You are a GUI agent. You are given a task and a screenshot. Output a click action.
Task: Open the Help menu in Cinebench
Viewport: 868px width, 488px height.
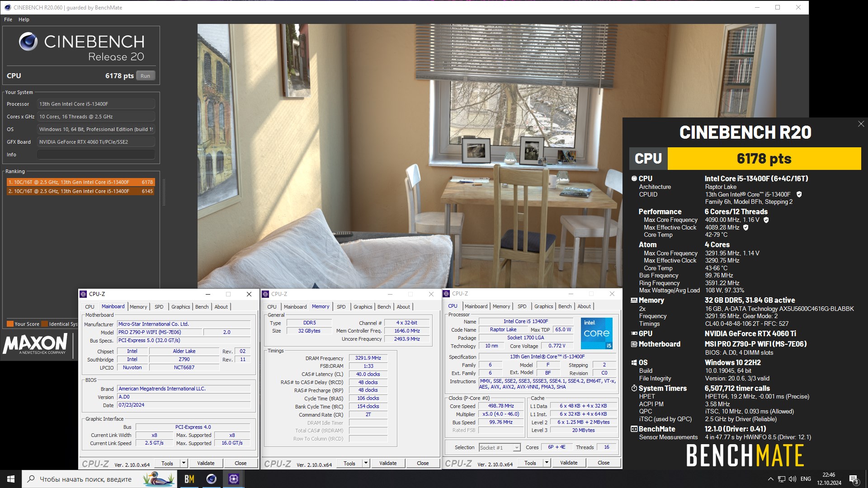tap(24, 19)
